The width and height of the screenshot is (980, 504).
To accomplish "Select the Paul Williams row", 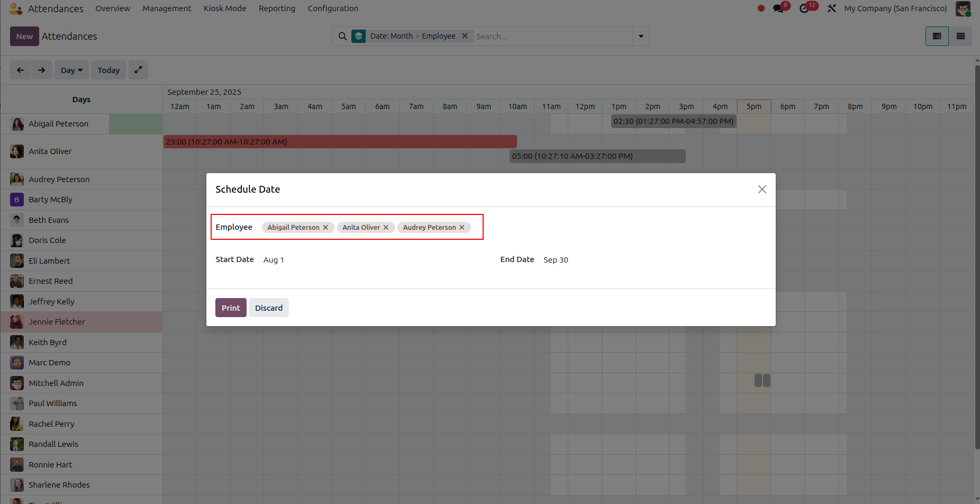I will 81,403.
